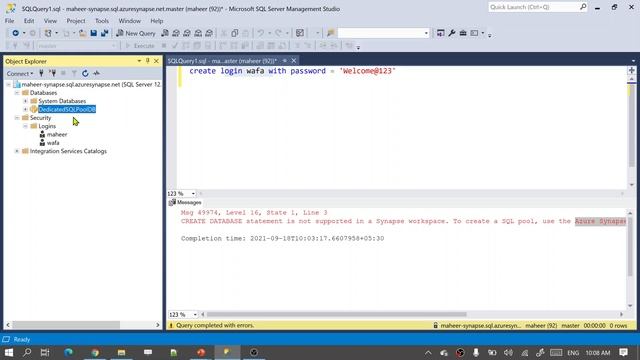Save the query with the floppy disk icon
The image size is (640, 360).
click(x=93, y=33)
